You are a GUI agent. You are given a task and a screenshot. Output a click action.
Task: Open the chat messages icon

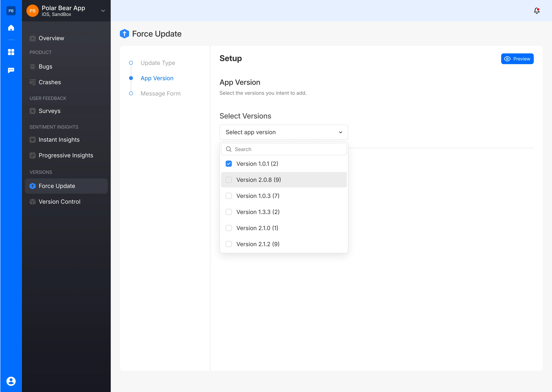(x=11, y=70)
